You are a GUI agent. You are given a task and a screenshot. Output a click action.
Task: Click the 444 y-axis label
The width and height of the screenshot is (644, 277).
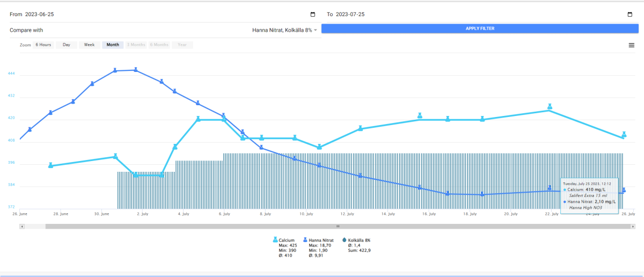11,74
